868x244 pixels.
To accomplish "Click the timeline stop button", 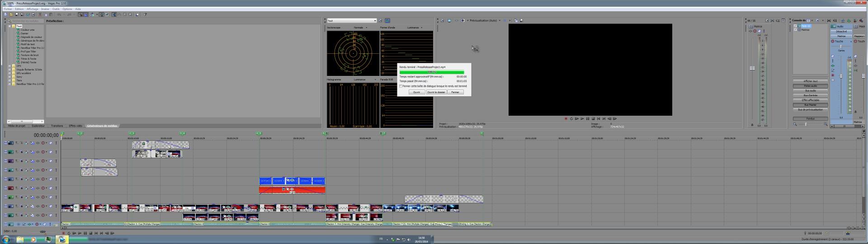I will 90,233.
